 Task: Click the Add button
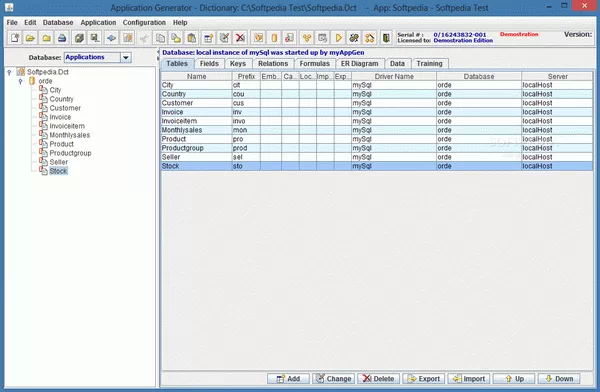(289, 379)
